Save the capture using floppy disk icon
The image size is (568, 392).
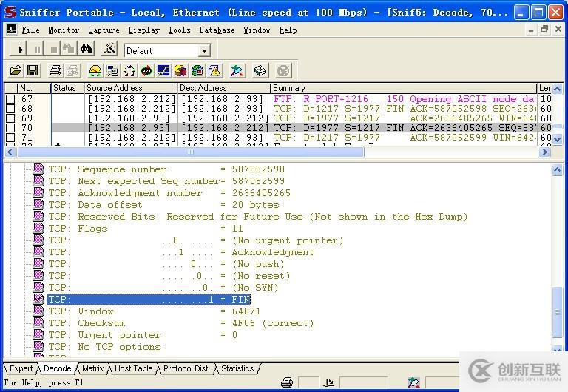tap(33, 71)
